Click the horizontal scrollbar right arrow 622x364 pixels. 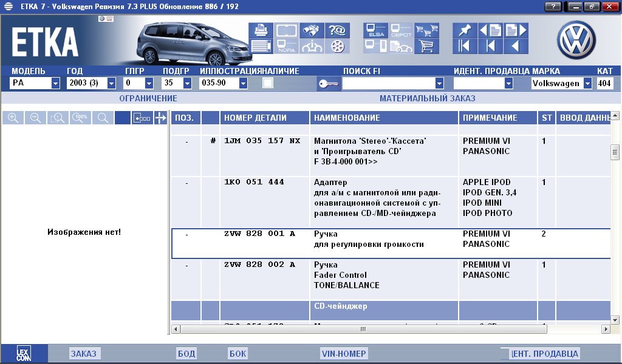606,329
